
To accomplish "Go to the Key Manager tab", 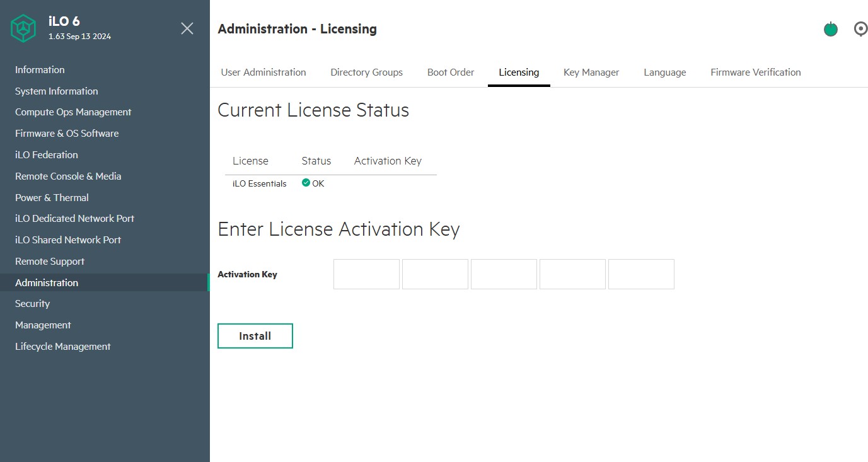I will pyautogui.click(x=591, y=72).
